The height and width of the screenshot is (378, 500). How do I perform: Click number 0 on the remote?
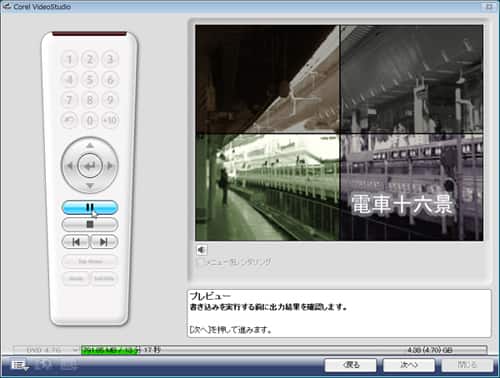pyautogui.click(x=90, y=120)
